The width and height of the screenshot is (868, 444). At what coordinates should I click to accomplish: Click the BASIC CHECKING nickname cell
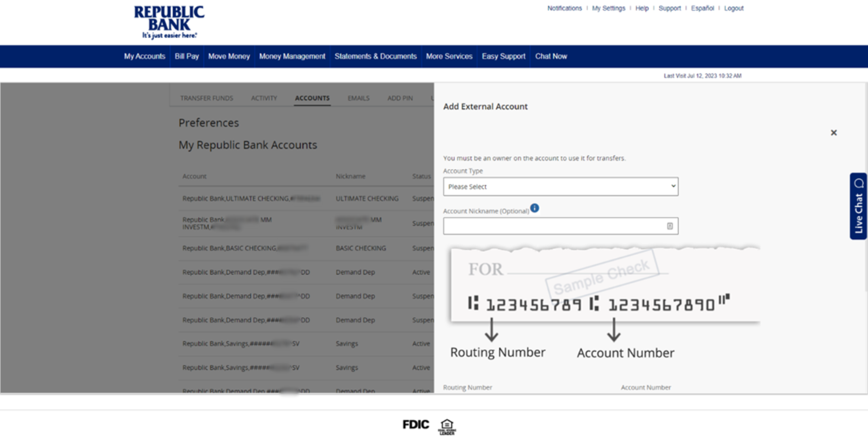pos(361,248)
